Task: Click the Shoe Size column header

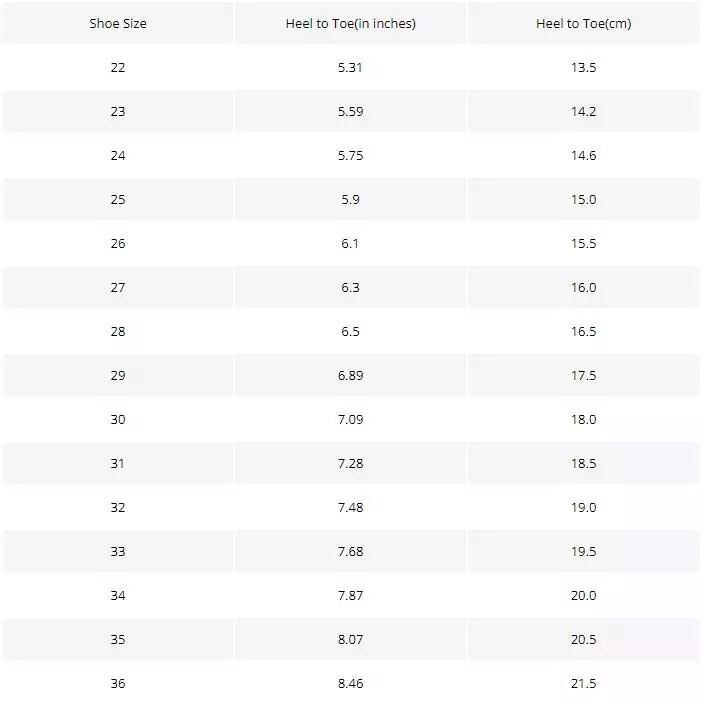Action: pyautogui.click(x=118, y=24)
